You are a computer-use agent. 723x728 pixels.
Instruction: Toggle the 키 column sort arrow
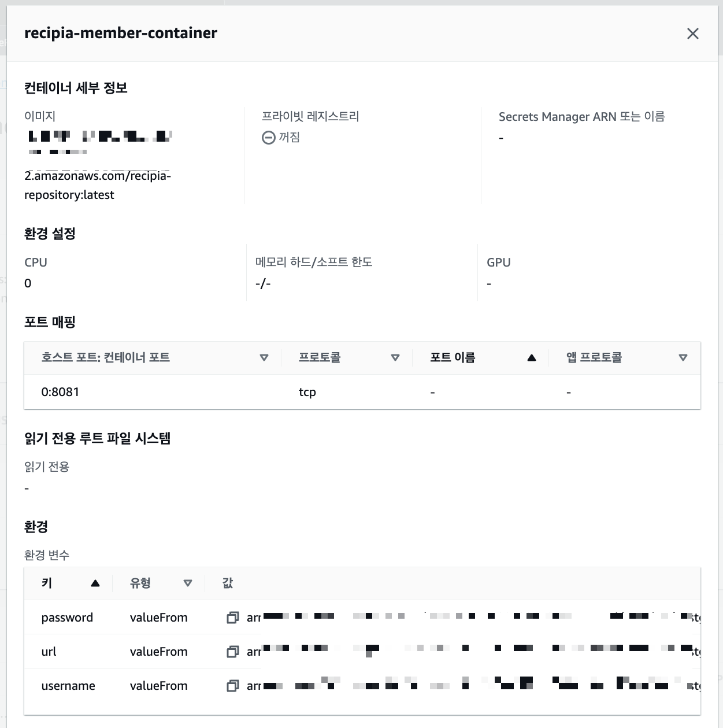click(x=94, y=583)
